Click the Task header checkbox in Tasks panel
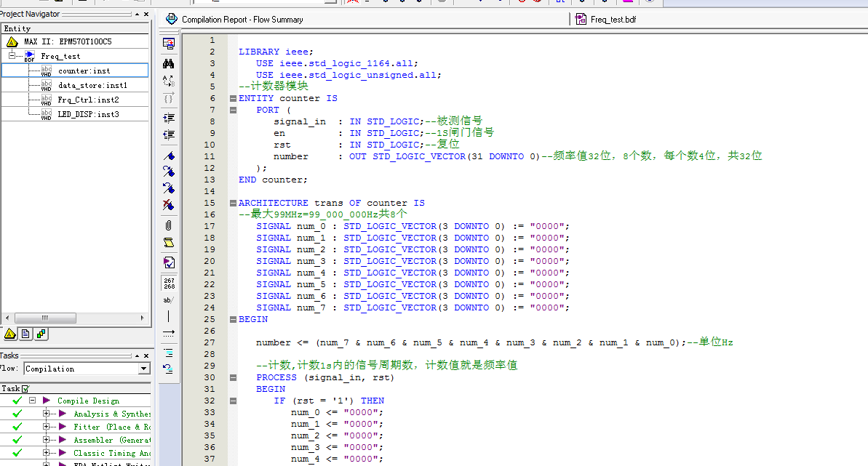The image size is (868, 466). coord(25,387)
